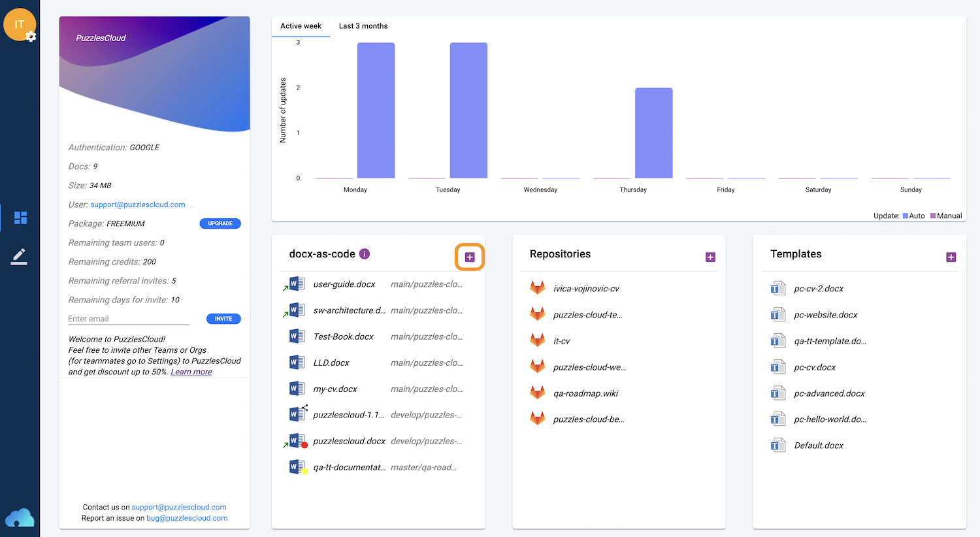The image size is (980, 537).
Task: Open puzzlescloud.docx document
Action: (350, 441)
